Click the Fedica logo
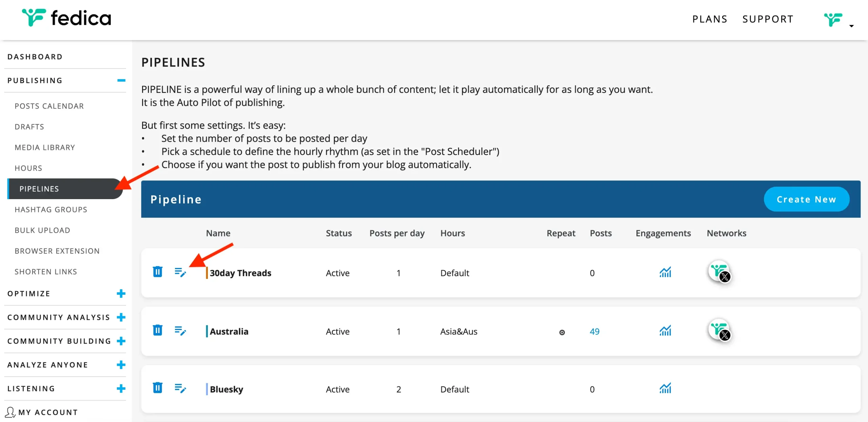This screenshot has width=868, height=422. [x=66, y=18]
